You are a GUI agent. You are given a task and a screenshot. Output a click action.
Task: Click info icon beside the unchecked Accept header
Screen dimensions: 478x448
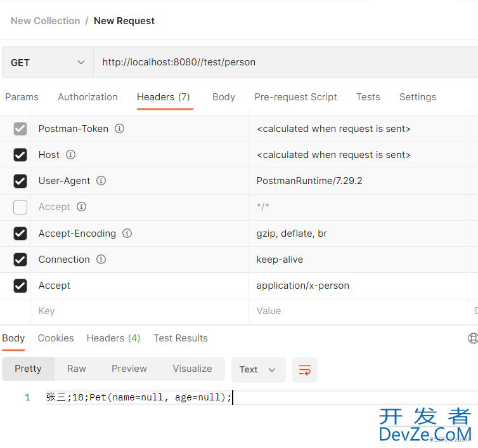[x=81, y=207]
